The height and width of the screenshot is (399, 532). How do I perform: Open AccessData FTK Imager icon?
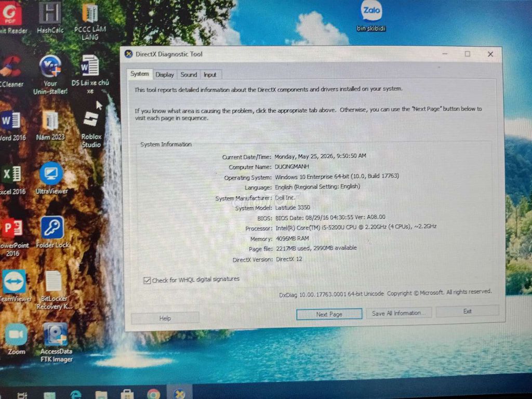pos(56,343)
